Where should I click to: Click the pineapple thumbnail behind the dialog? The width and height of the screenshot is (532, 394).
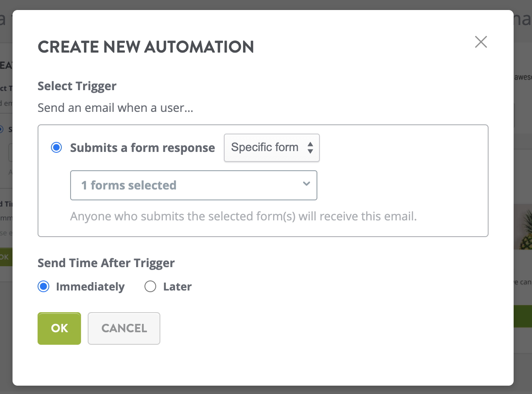(523, 227)
